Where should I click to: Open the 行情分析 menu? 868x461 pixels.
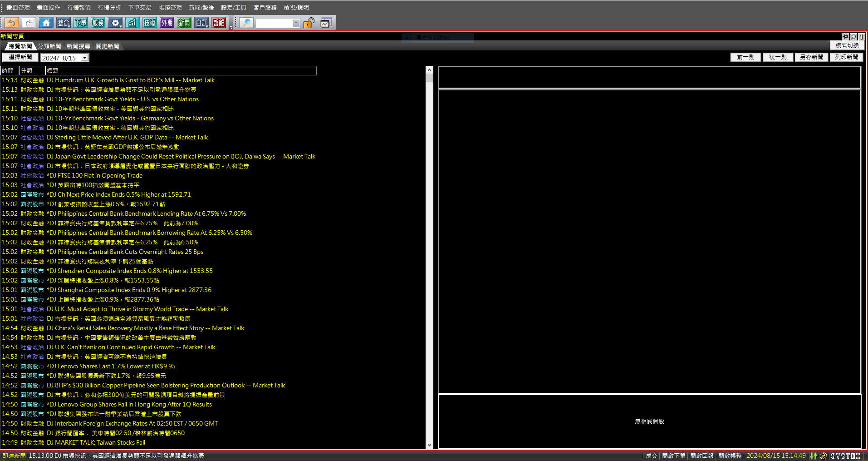tap(109, 8)
